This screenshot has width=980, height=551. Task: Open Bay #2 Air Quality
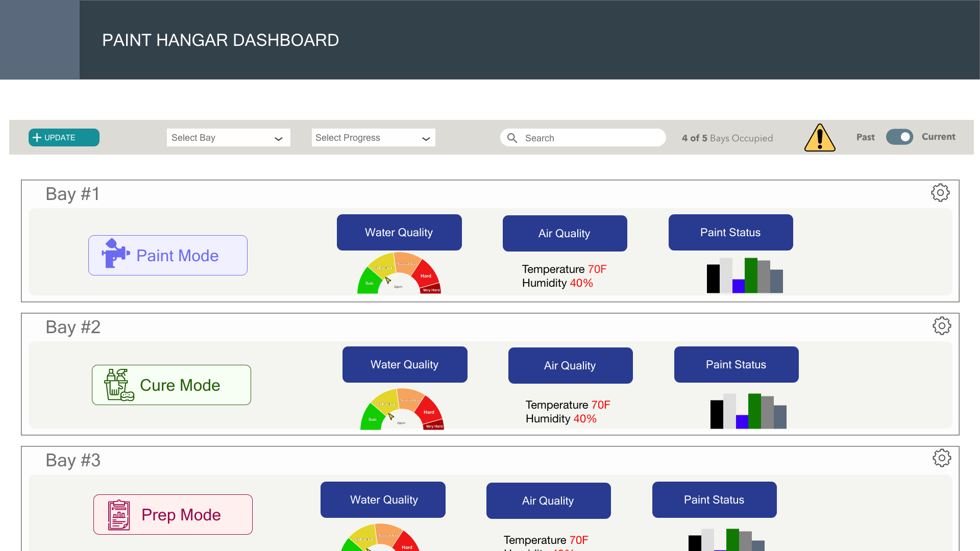pos(570,365)
